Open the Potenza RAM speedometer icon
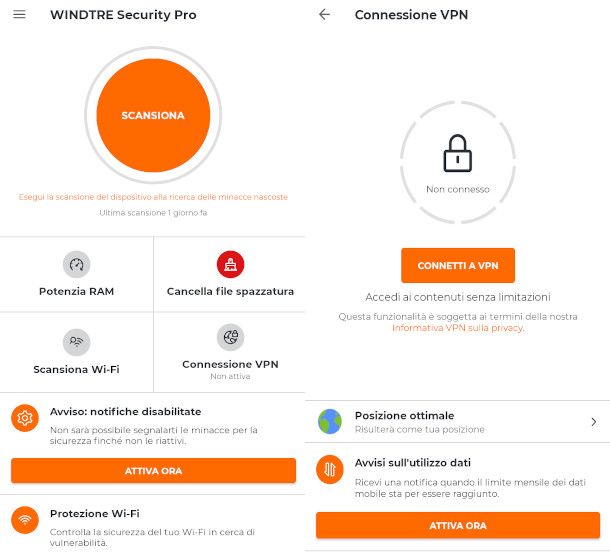610x554 pixels. (76, 264)
